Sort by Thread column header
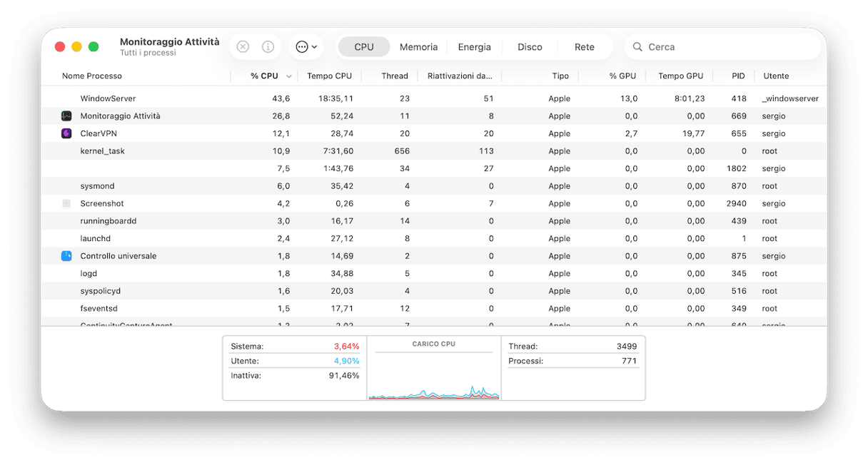Image resolution: width=868 pixels, height=465 pixels. (x=395, y=76)
